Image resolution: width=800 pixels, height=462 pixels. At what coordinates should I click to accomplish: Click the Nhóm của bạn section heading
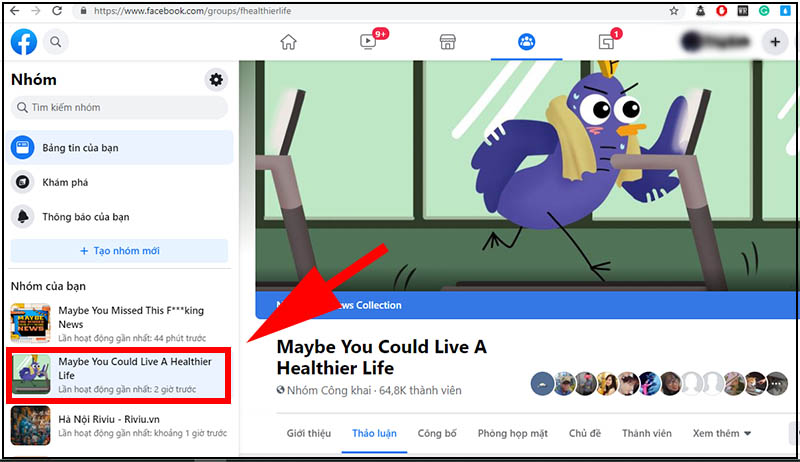pyautogui.click(x=48, y=286)
